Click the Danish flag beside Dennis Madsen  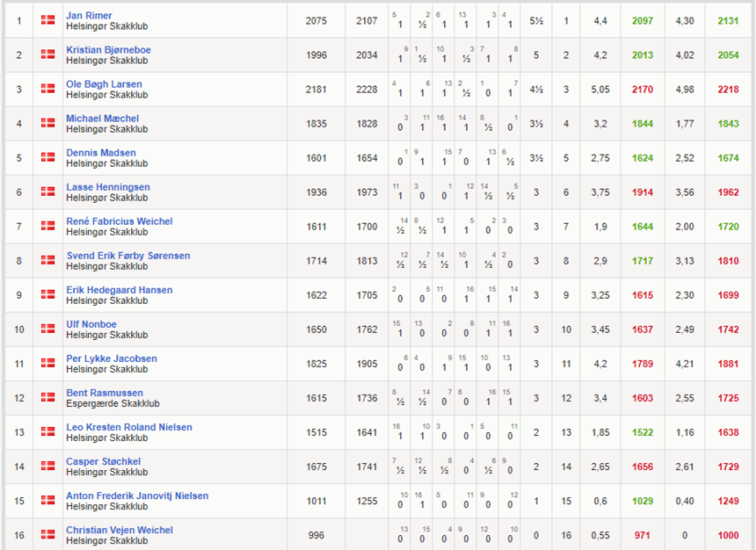(47, 157)
